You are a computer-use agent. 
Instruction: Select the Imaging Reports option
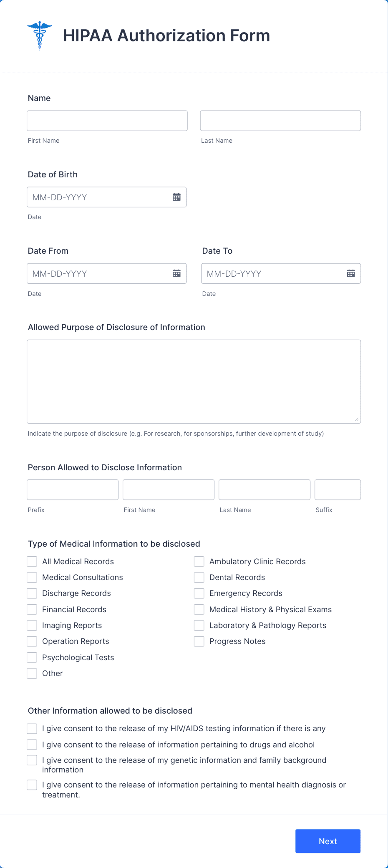point(32,625)
